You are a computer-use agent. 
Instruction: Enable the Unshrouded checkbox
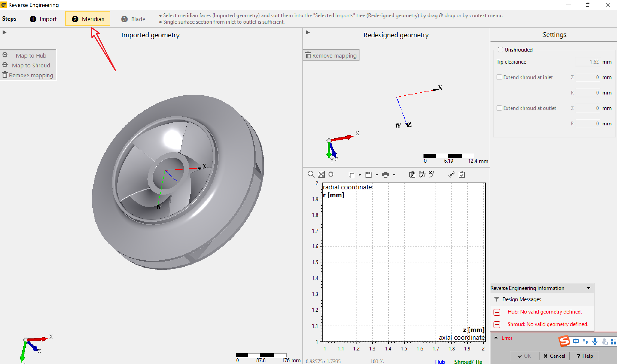click(x=501, y=50)
